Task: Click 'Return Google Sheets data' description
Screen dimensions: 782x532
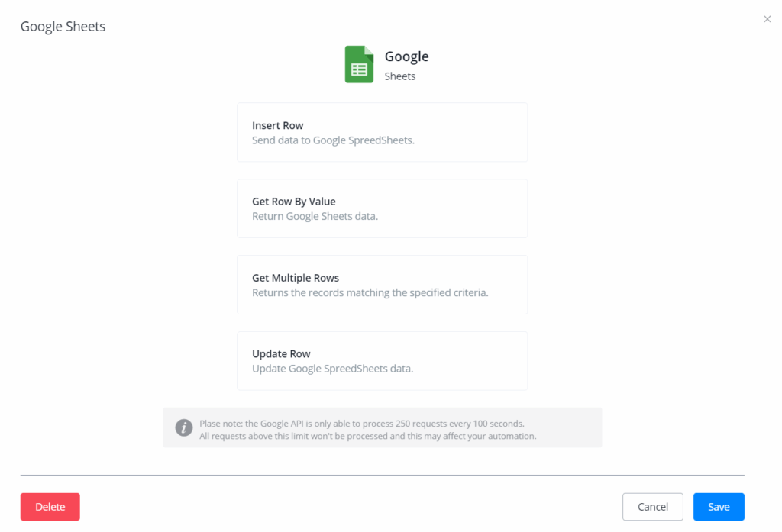Action: click(x=315, y=217)
